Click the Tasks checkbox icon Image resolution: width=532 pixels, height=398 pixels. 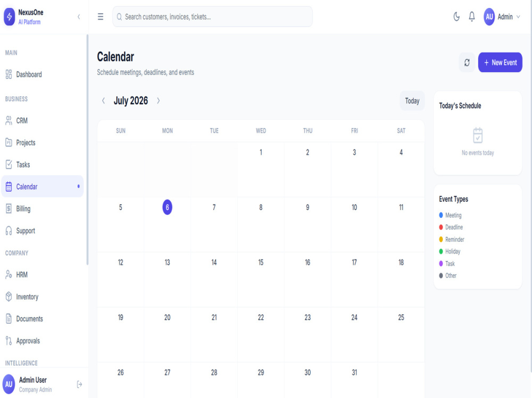pyautogui.click(x=9, y=164)
